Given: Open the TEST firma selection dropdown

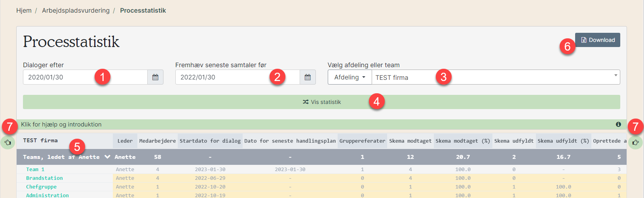Looking at the screenshot, I should [x=496, y=77].
